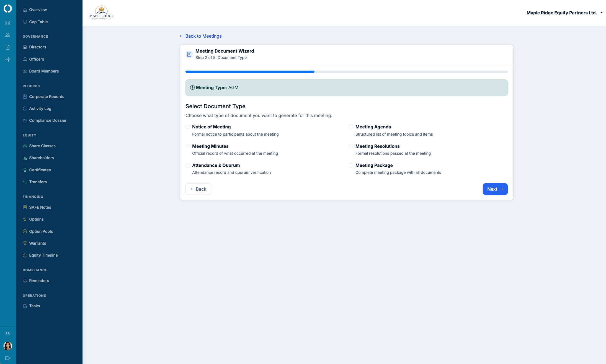Select the Attendance & Quorum radio button
This screenshot has height=364, width=606.
click(x=188, y=165)
